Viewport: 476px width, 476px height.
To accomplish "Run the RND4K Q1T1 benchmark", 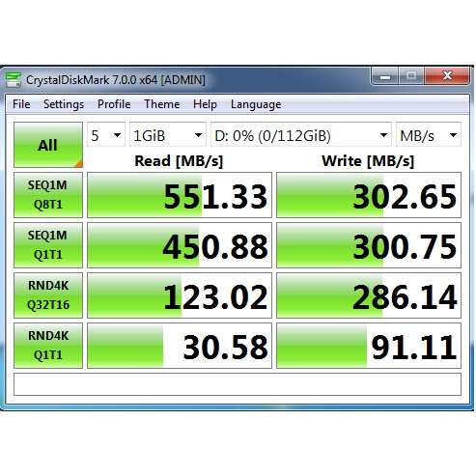I will (48, 346).
